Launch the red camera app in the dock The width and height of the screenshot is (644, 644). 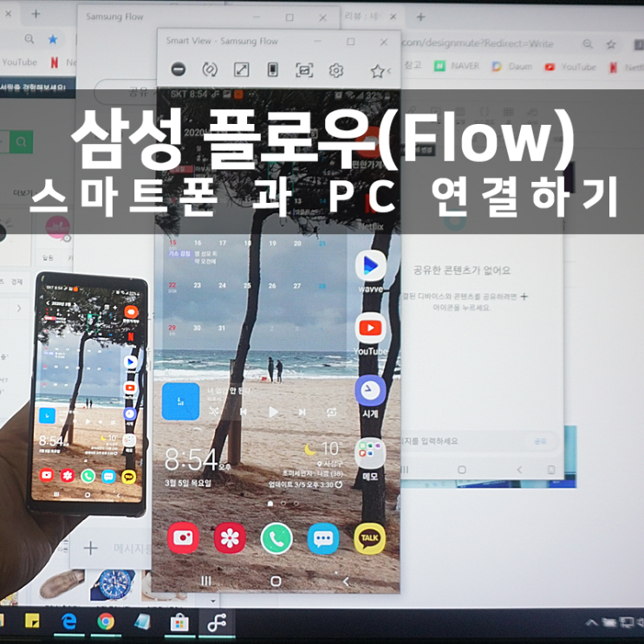183,538
